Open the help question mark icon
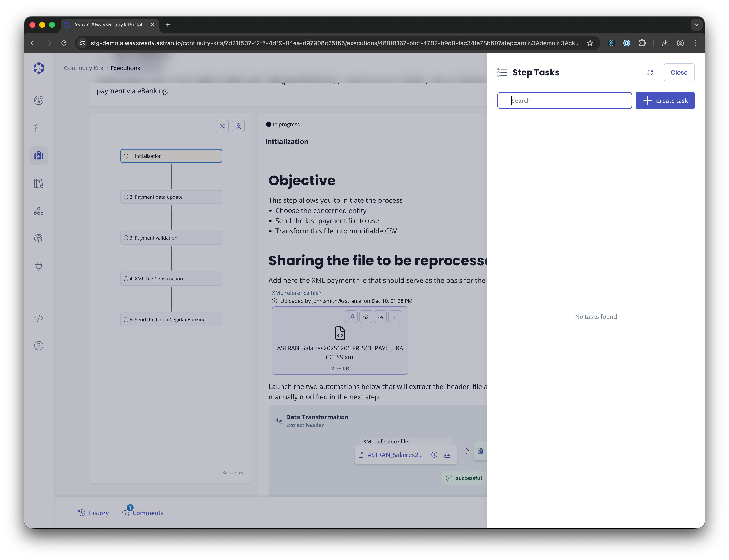 (39, 346)
